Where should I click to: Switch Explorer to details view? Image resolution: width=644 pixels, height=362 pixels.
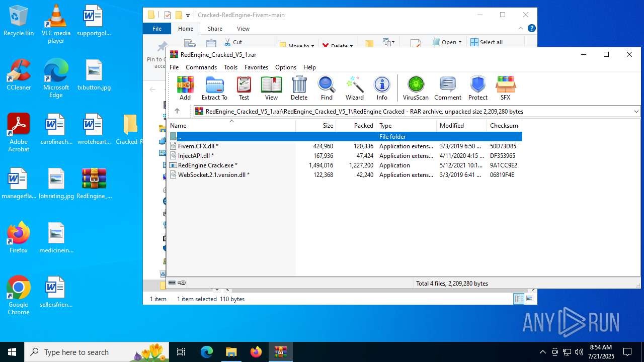(x=519, y=299)
